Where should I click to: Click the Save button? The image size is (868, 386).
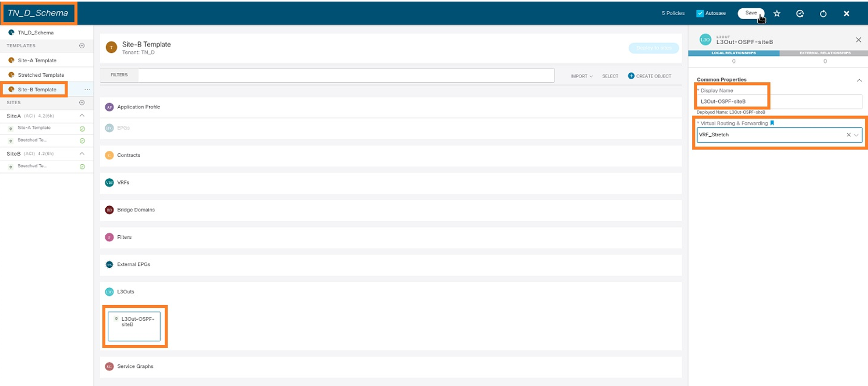[x=750, y=13]
